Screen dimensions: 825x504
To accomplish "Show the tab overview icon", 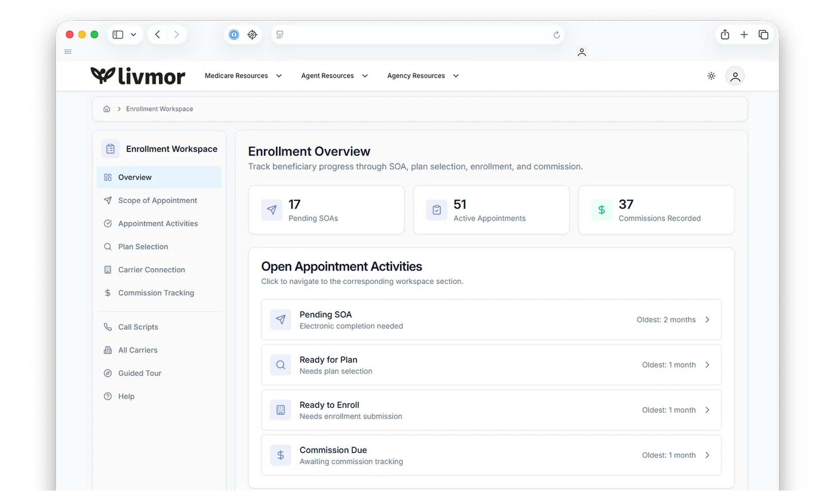I will tap(764, 35).
